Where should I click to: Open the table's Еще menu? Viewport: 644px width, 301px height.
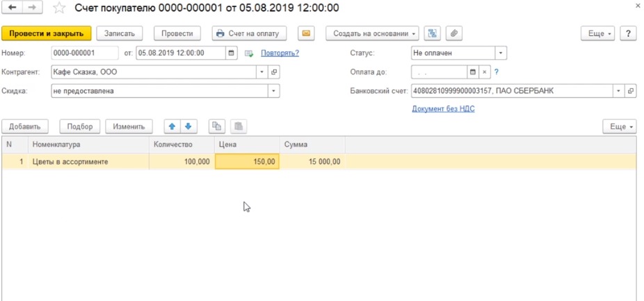(x=619, y=127)
